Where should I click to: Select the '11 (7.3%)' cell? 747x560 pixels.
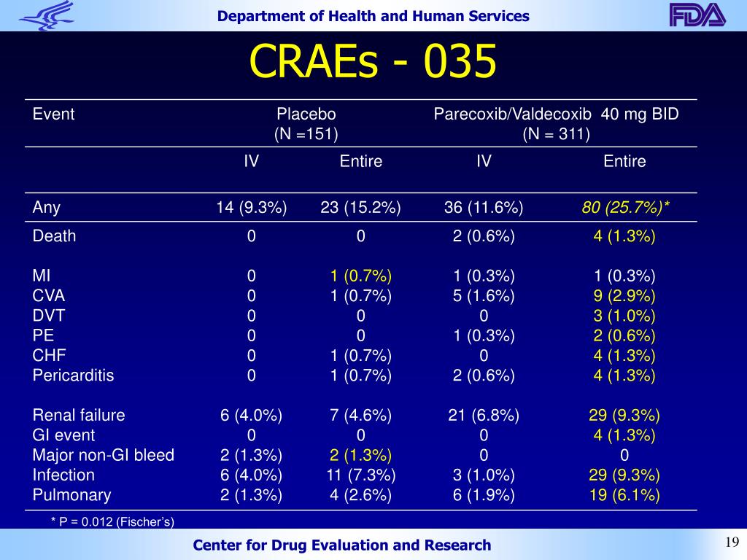pyautogui.click(x=360, y=475)
